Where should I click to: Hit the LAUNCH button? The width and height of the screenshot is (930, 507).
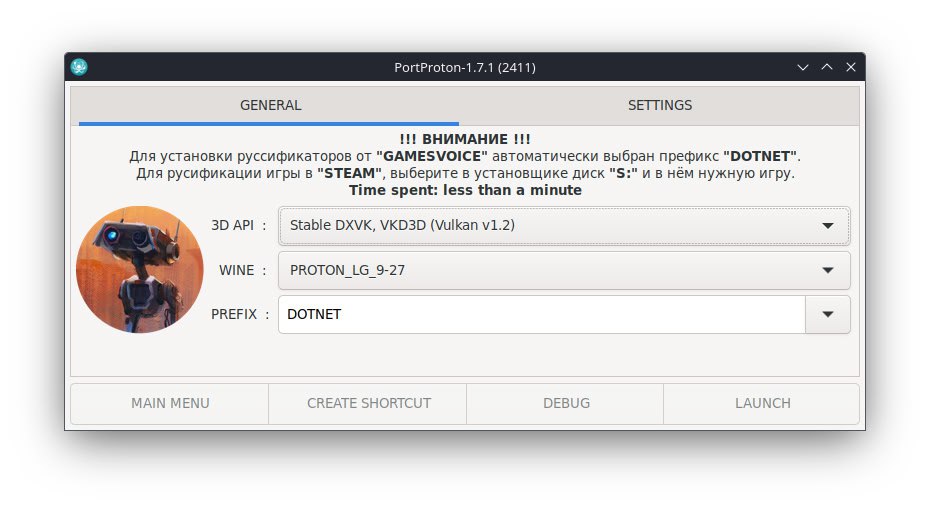click(762, 403)
